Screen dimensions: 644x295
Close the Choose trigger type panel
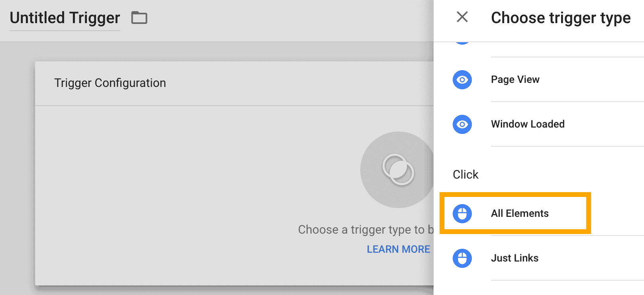tap(462, 17)
